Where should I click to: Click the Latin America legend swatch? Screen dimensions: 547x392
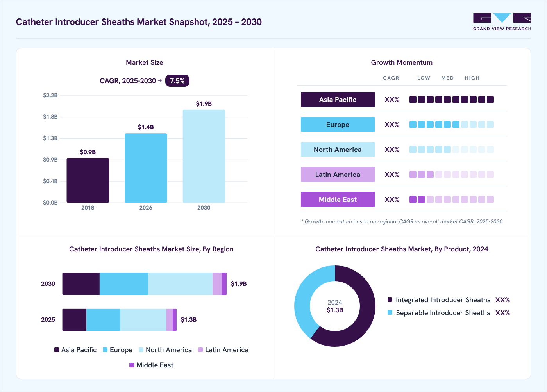[x=200, y=350]
